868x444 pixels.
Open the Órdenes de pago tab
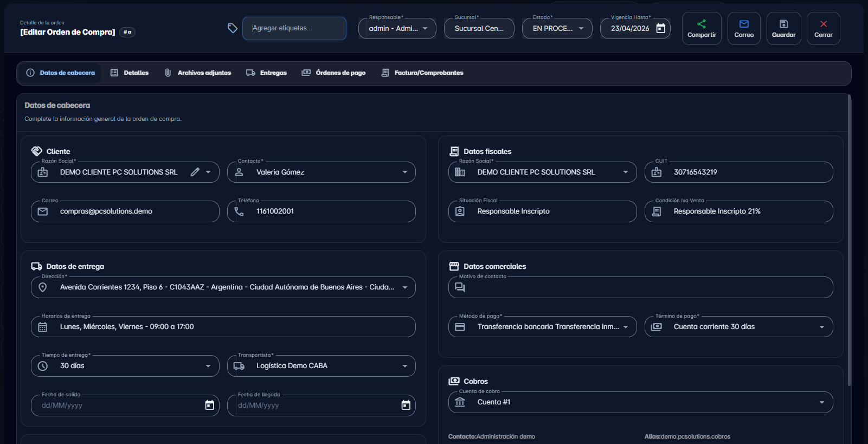(334, 73)
